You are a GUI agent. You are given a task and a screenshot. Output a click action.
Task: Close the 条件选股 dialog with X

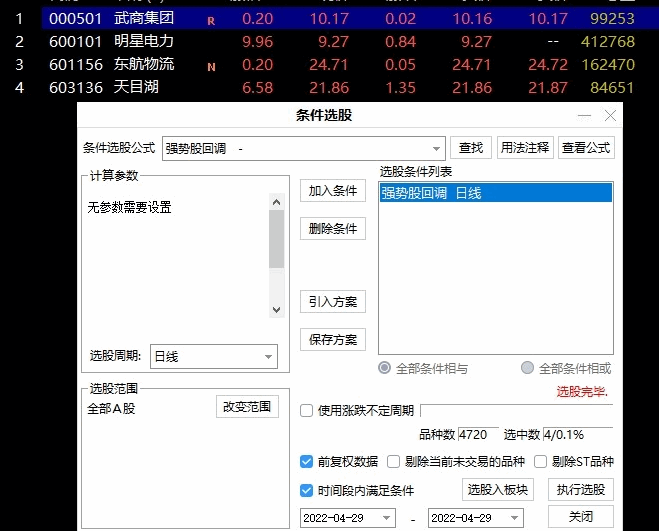tap(610, 115)
